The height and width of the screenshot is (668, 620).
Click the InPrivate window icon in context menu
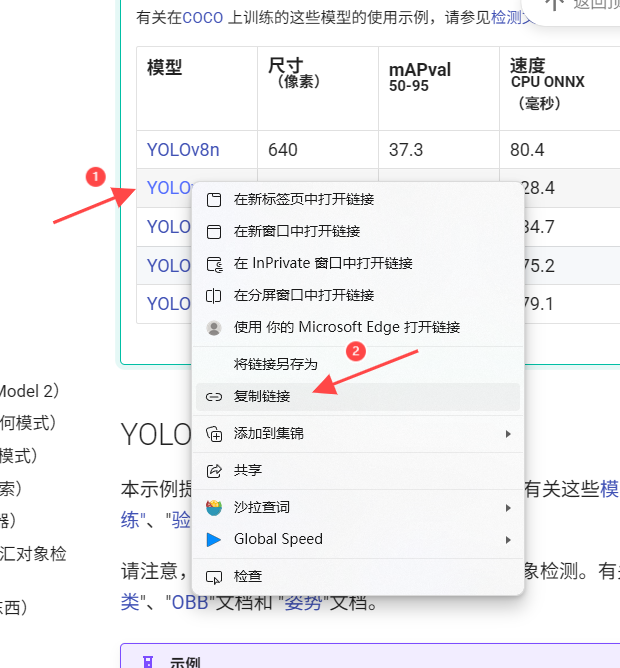(214, 264)
